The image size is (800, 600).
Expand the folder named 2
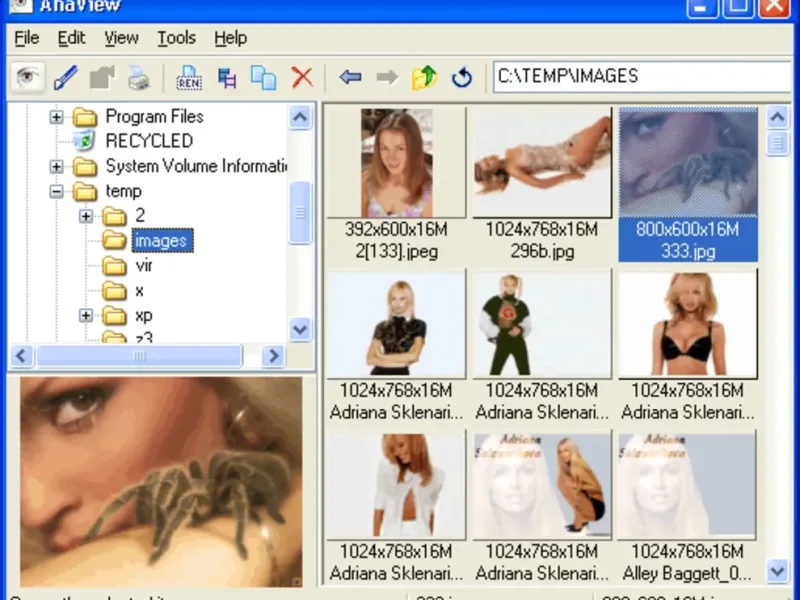[86, 216]
